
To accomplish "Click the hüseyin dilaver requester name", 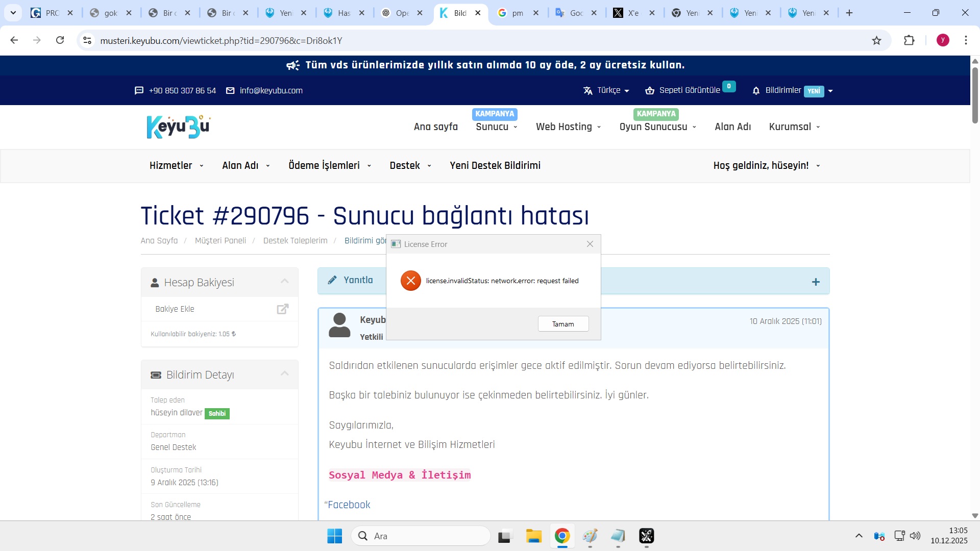I will [177, 412].
